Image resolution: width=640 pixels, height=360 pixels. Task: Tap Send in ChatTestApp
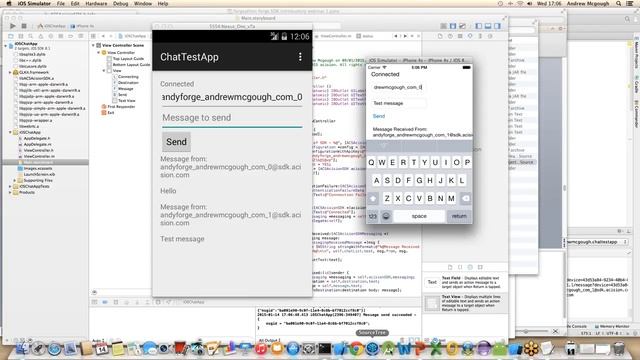(x=176, y=142)
